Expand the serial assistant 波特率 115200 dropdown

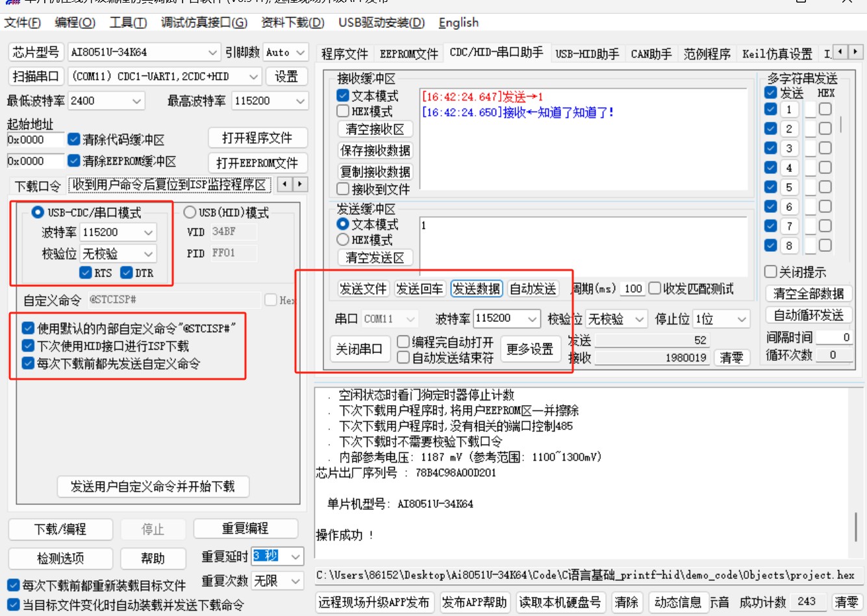click(533, 319)
